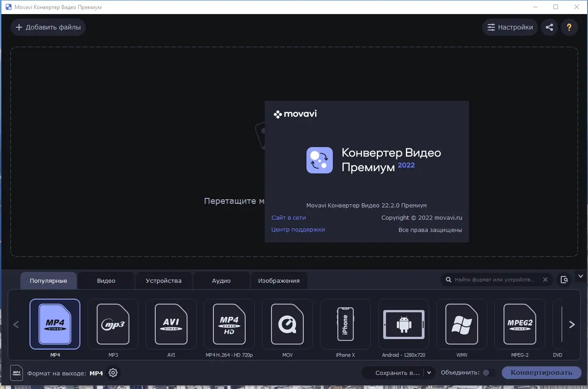Screen dimensions: 588x389
Task: Expand the Сохранить в dropdown arrow
Action: click(x=429, y=373)
